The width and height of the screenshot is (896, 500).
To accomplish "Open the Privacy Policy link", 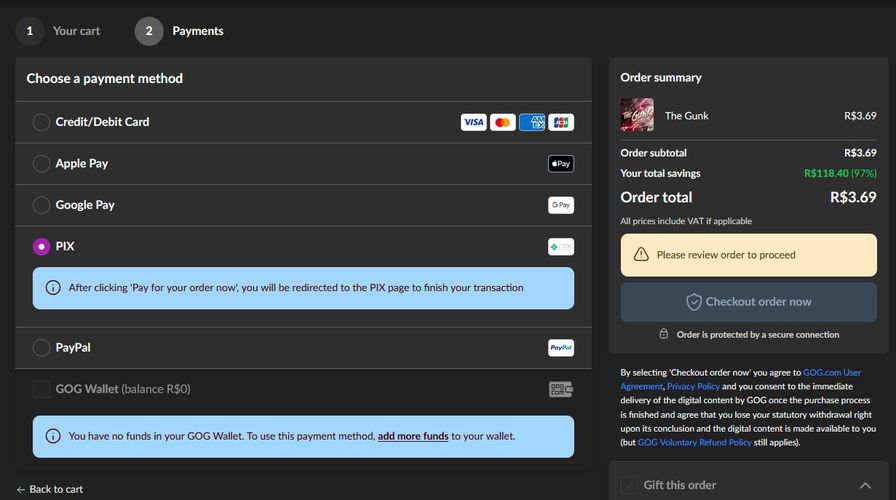I will click(x=693, y=386).
